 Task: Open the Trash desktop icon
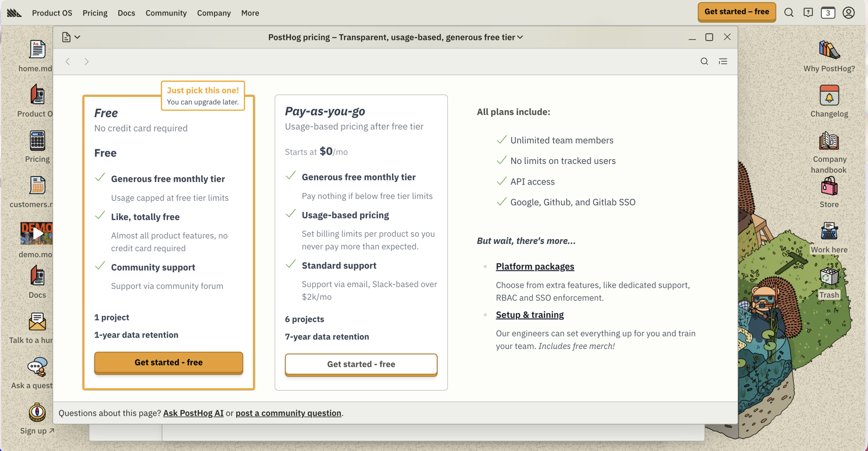click(829, 277)
